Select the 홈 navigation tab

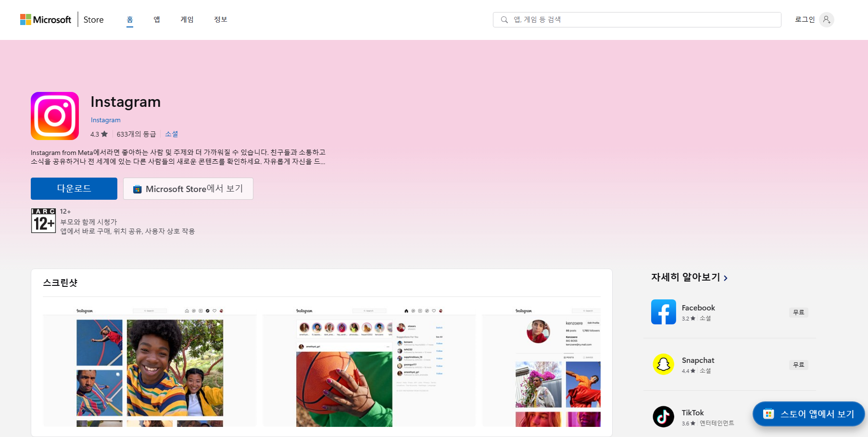[130, 19]
